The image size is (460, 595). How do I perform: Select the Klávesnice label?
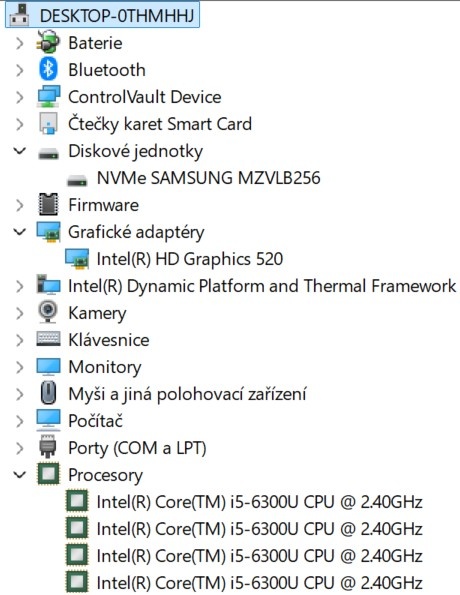109,340
